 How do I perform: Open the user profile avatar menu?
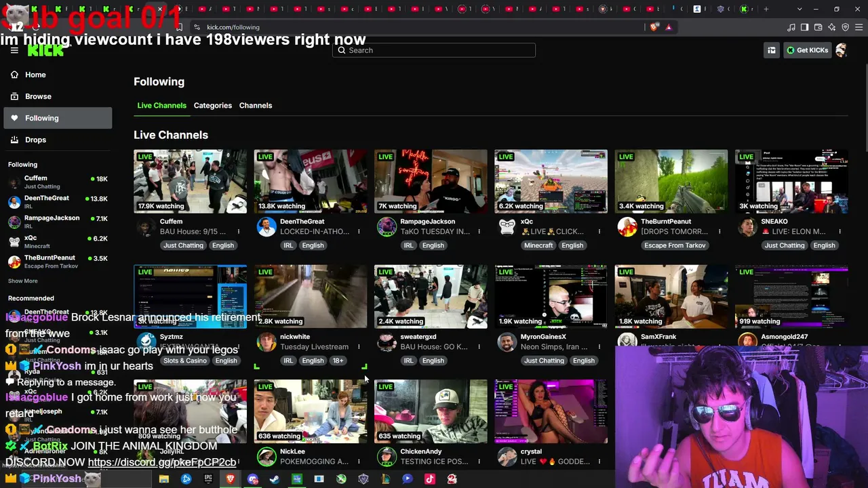coord(842,50)
